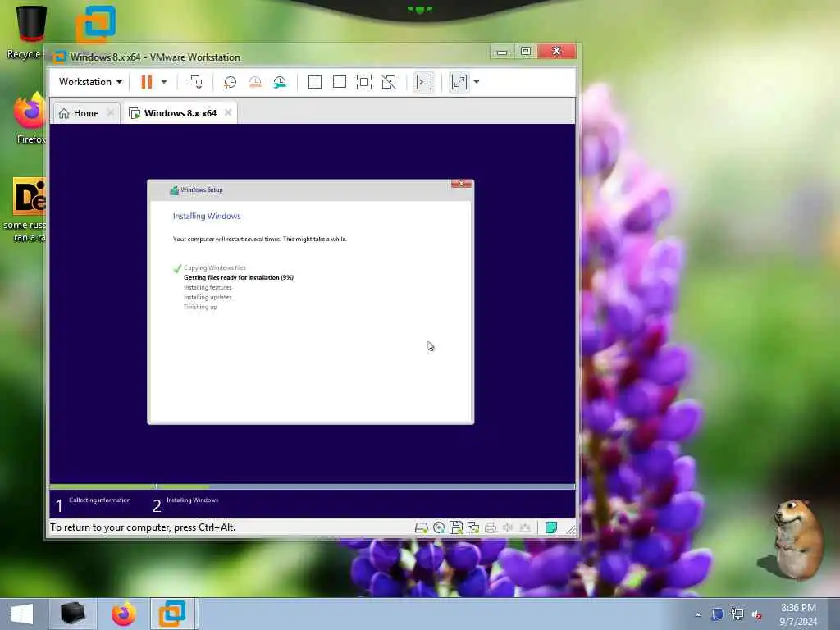Maximize the VMware Workstation window
The height and width of the screenshot is (630, 840).
point(526,52)
